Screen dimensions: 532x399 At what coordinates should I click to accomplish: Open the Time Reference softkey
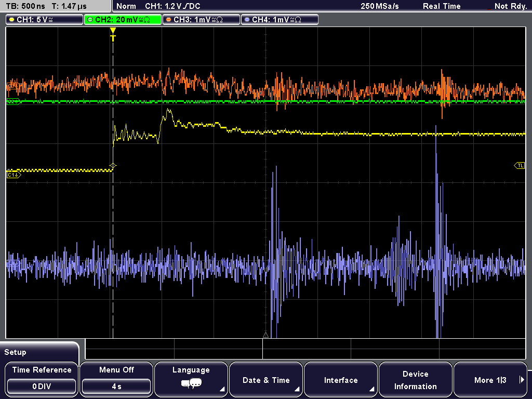(42, 379)
